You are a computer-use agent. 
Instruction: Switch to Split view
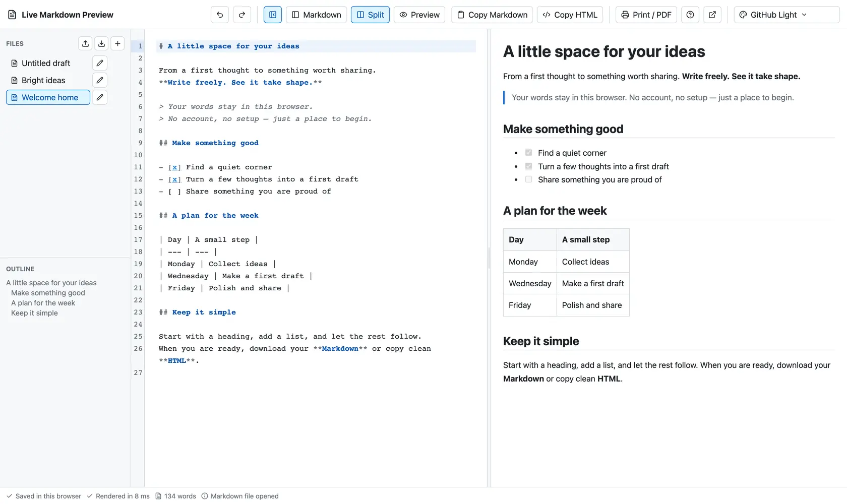pyautogui.click(x=370, y=15)
